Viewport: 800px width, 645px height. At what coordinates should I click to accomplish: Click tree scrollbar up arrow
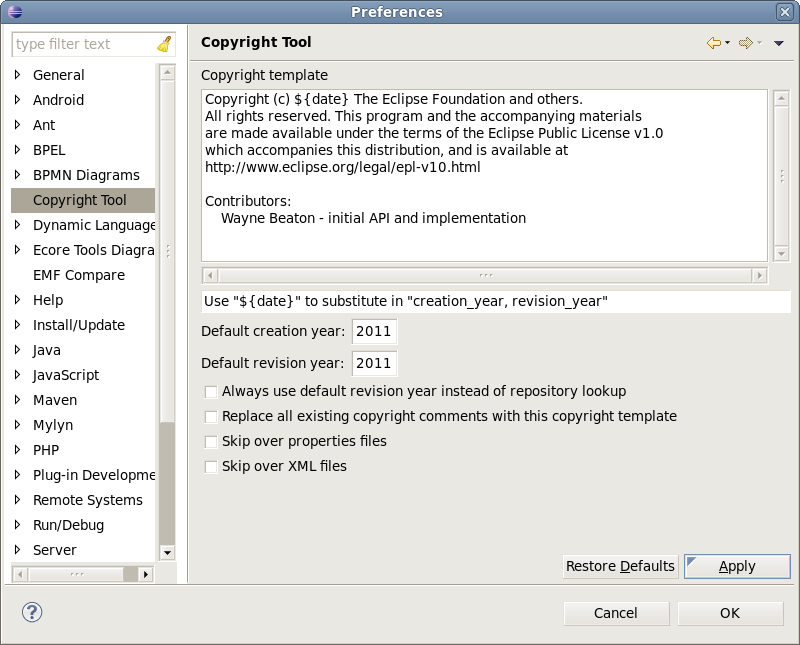(x=167, y=72)
